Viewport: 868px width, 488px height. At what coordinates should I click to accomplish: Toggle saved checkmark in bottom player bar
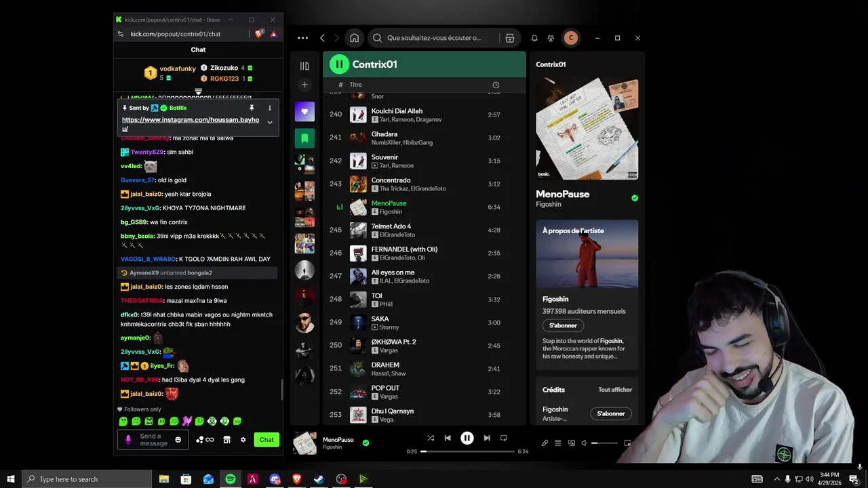coord(366,443)
